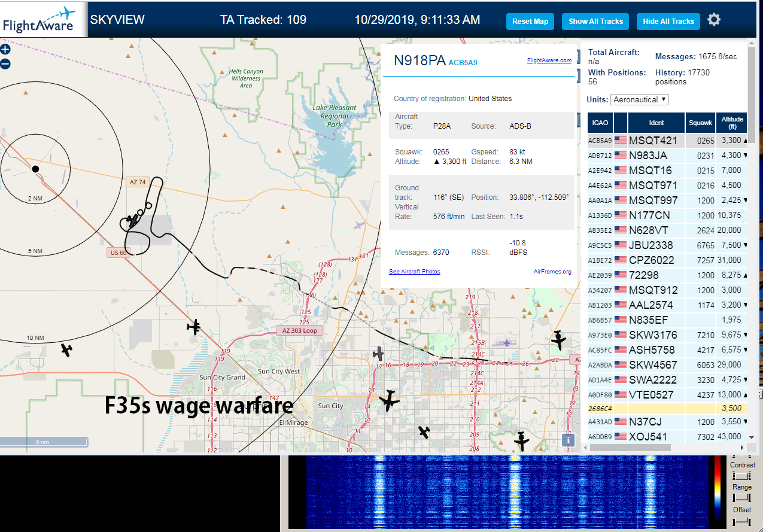The image size is (763, 532).
Task: Select the AAL2574 row
Action: (667, 305)
